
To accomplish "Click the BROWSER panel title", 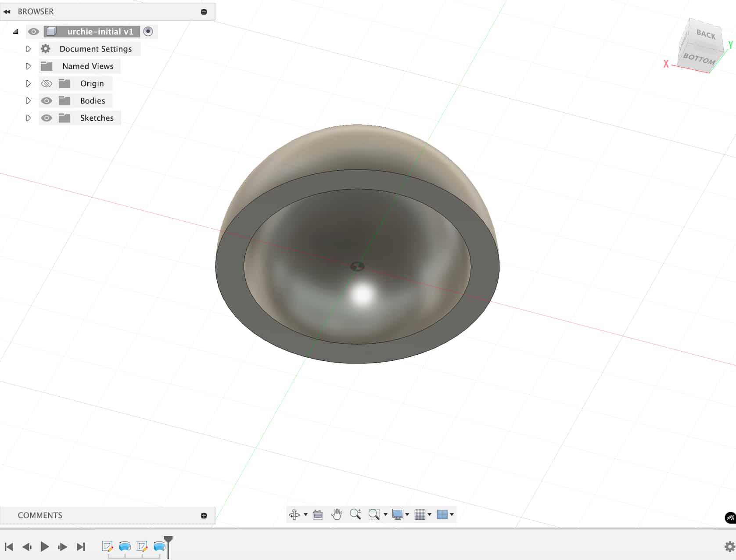I will point(36,12).
